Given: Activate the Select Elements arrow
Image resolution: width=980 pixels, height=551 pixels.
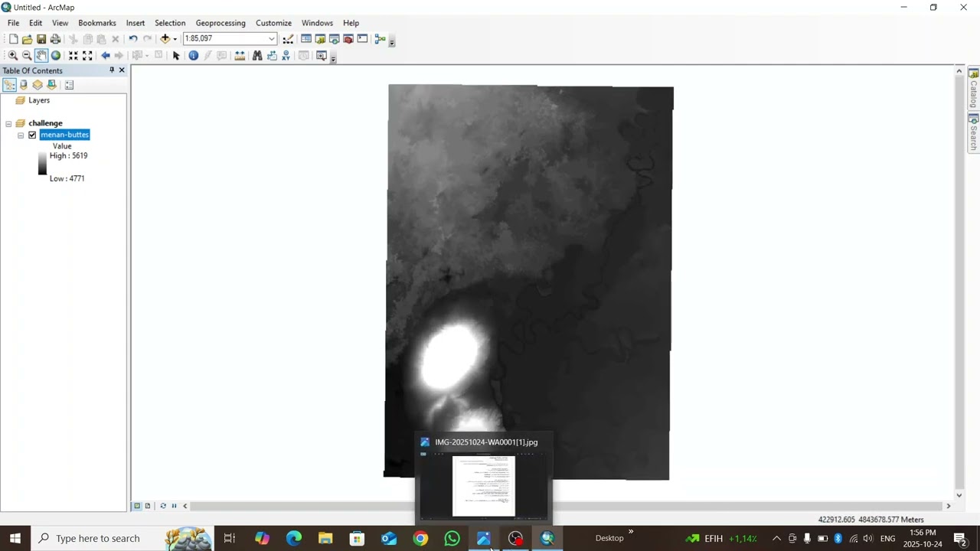Looking at the screenshot, I should (176, 56).
